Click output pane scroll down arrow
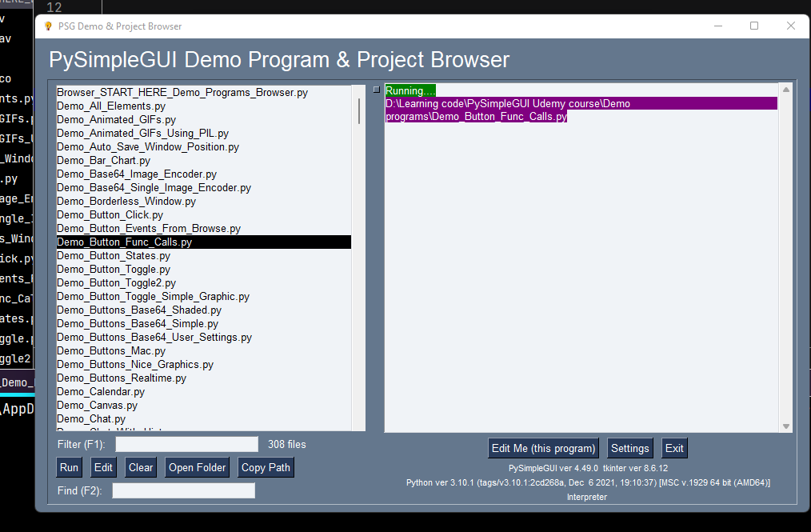Image resolution: width=811 pixels, height=532 pixels. click(x=785, y=426)
